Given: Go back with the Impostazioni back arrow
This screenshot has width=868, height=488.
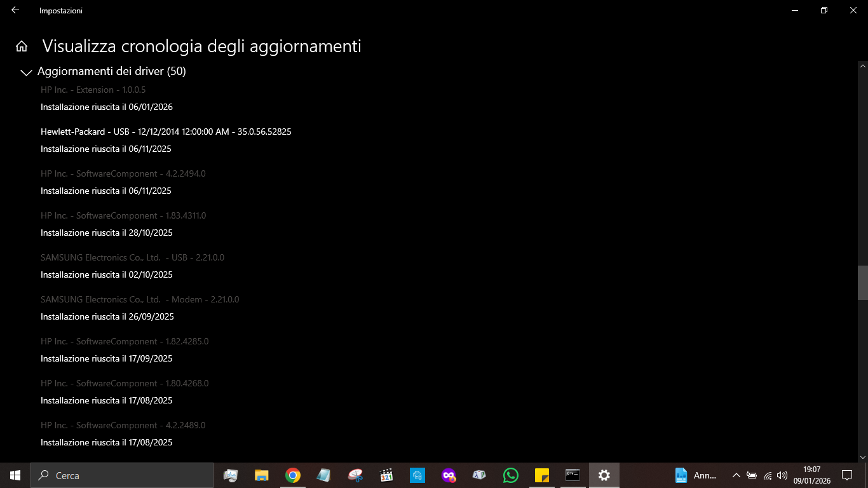Looking at the screenshot, I should pos(15,10).
